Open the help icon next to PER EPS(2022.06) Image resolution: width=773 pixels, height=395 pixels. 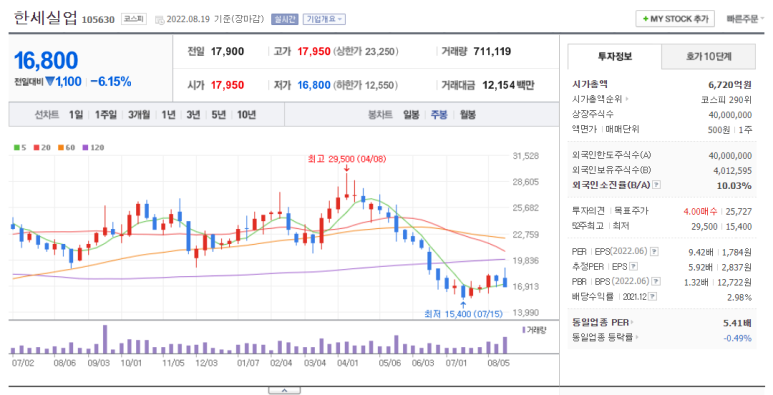654,252
